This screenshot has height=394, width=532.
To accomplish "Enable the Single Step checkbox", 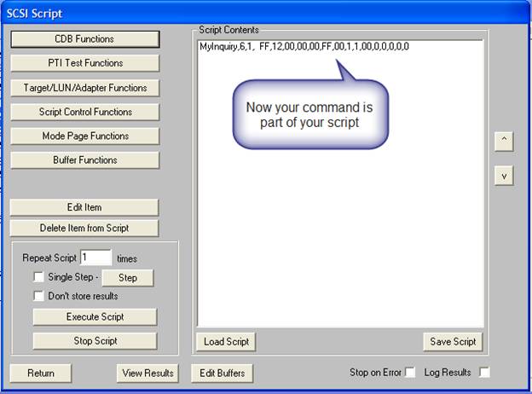I will click(38, 277).
